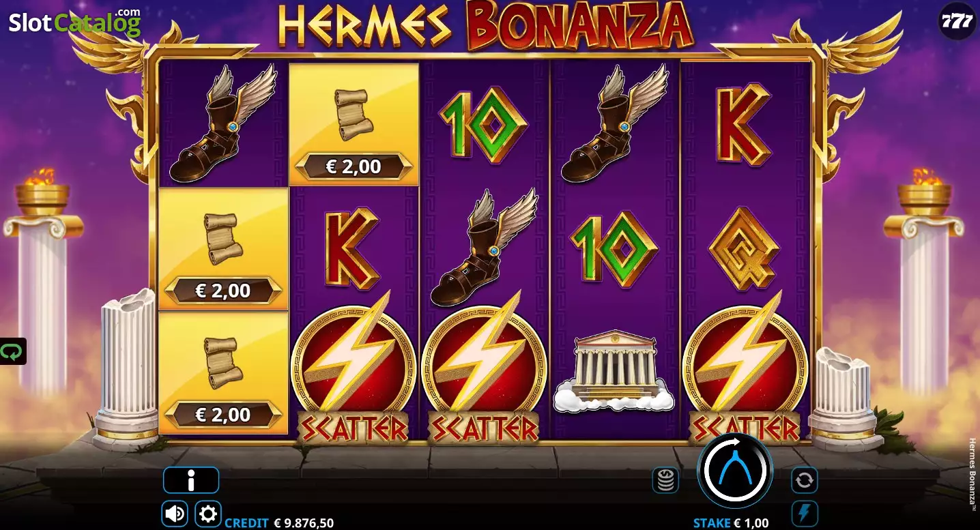Open the coin stack bet selector
The height and width of the screenshot is (530, 980).
[x=665, y=480]
